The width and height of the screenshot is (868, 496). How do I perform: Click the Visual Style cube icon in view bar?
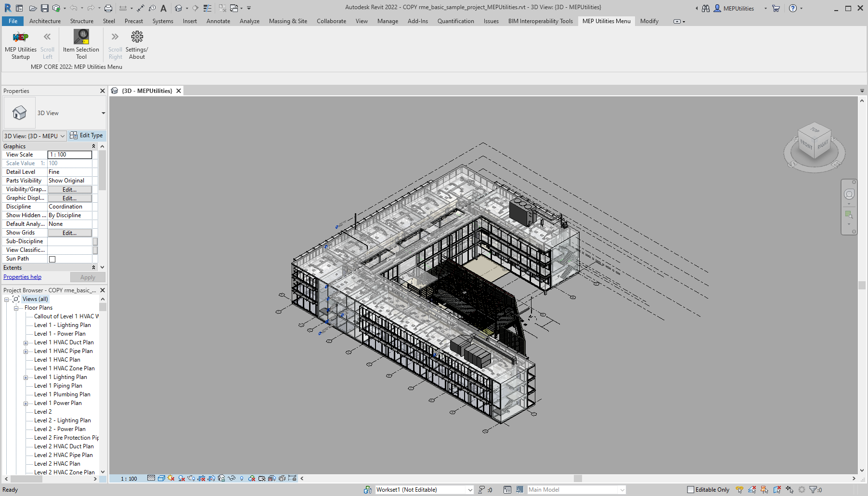(x=161, y=478)
